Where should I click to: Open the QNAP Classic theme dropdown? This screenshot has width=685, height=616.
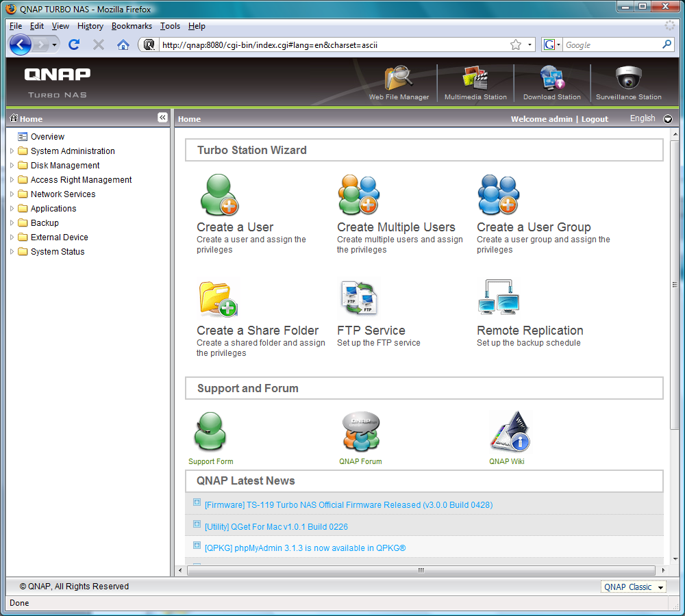pos(634,587)
